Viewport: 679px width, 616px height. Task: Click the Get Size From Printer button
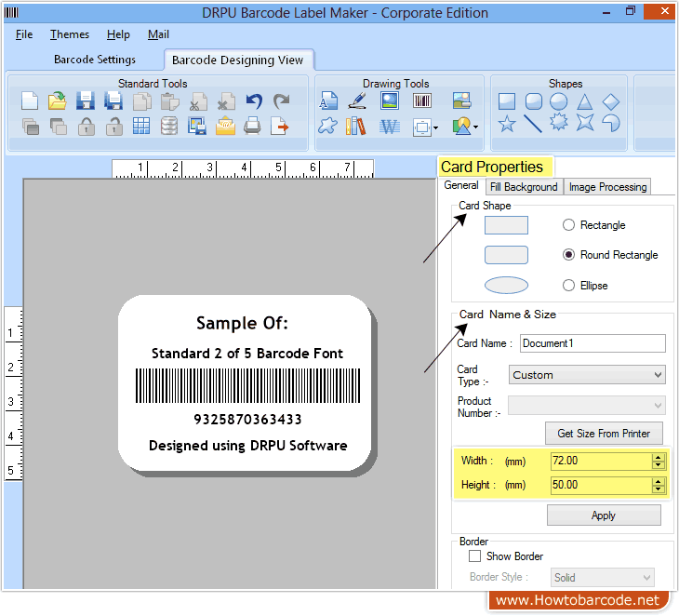(603, 434)
